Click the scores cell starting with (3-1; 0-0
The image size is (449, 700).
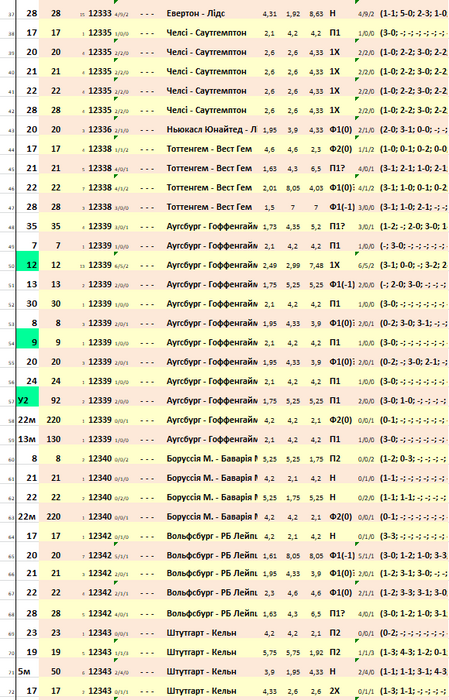pyautogui.click(x=414, y=265)
